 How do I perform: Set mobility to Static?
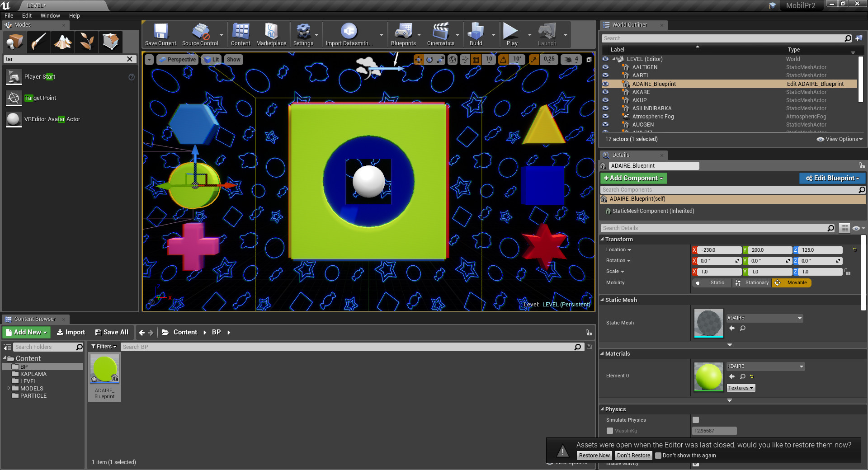pos(712,283)
